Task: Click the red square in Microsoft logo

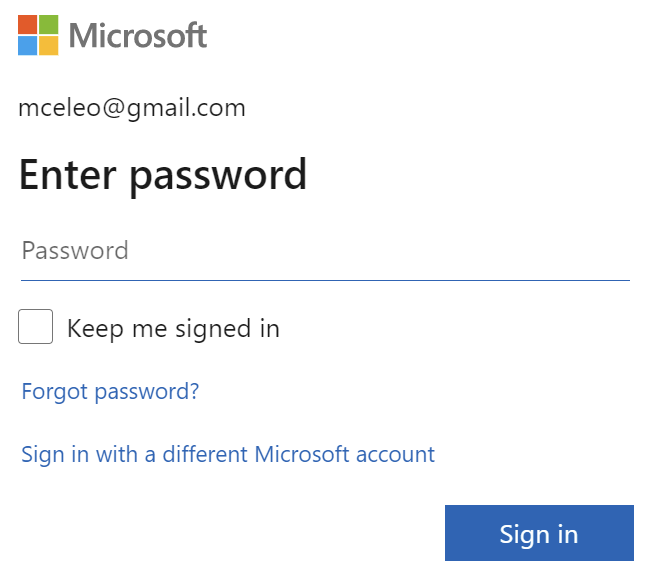Action: (27, 25)
